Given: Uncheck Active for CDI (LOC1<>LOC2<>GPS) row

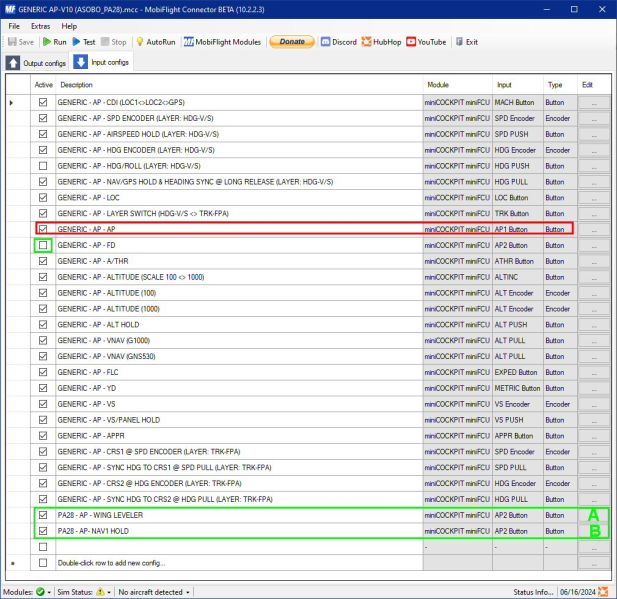Looking at the screenshot, I should [43, 102].
